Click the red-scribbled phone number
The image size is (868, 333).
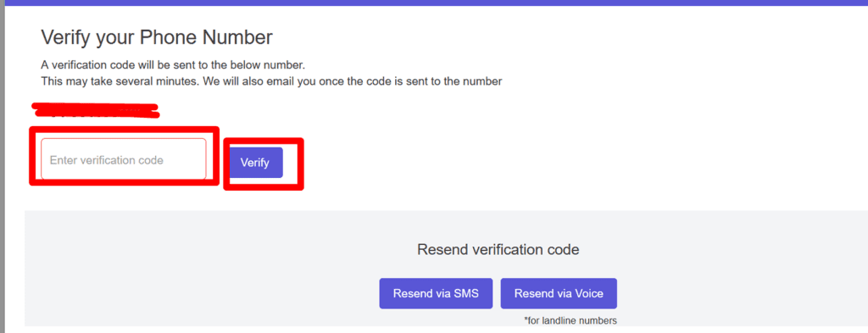[97, 110]
